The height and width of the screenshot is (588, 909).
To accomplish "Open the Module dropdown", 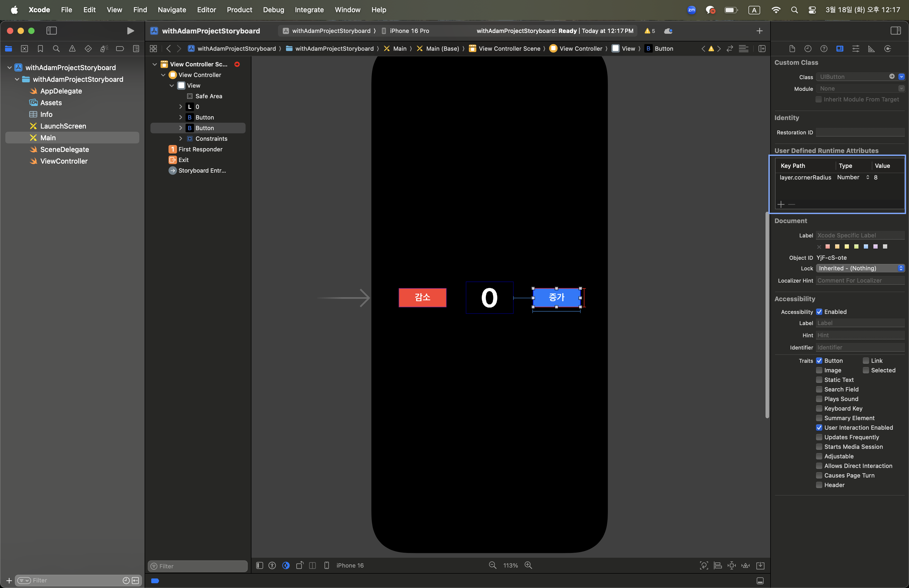I will point(901,88).
